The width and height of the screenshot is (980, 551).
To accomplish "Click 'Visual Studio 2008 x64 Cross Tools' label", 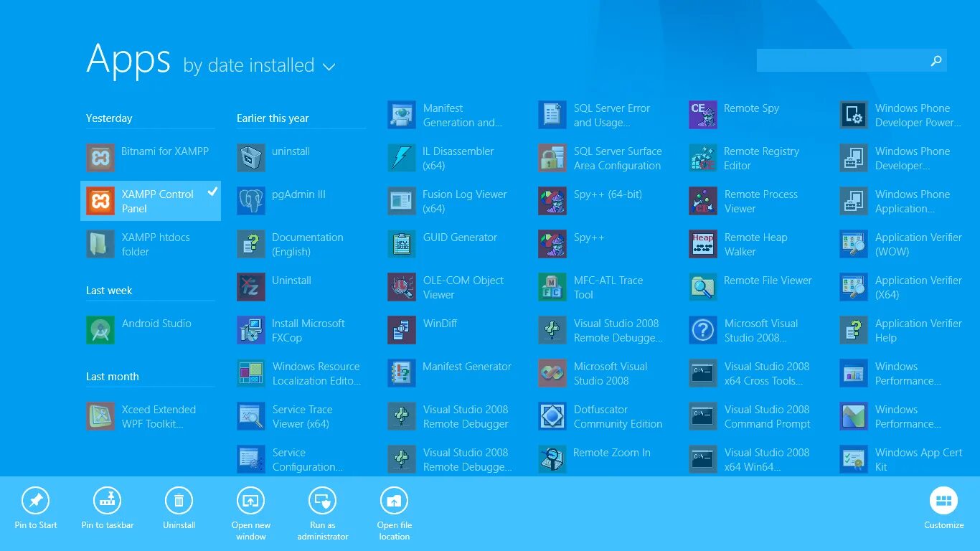I will (767, 374).
